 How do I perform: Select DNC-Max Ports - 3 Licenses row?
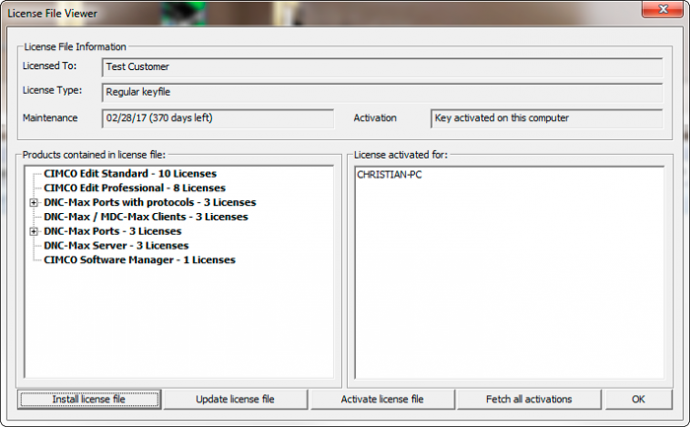(113, 231)
